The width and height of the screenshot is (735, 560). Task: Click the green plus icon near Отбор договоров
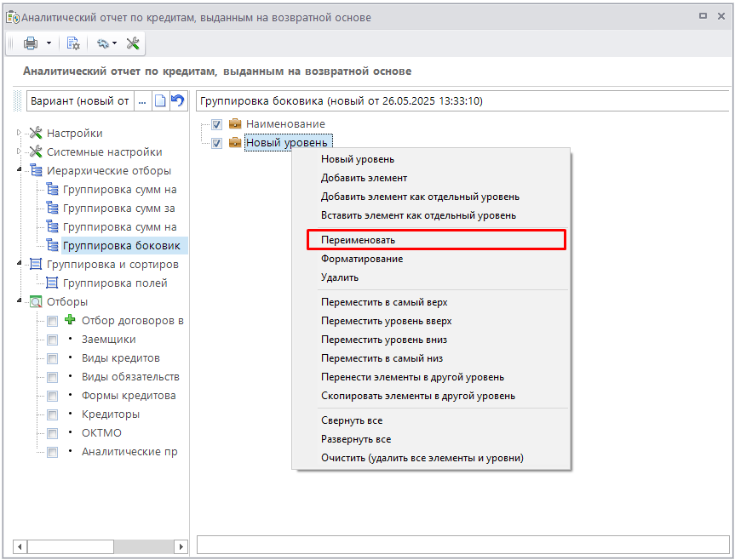pyautogui.click(x=70, y=321)
